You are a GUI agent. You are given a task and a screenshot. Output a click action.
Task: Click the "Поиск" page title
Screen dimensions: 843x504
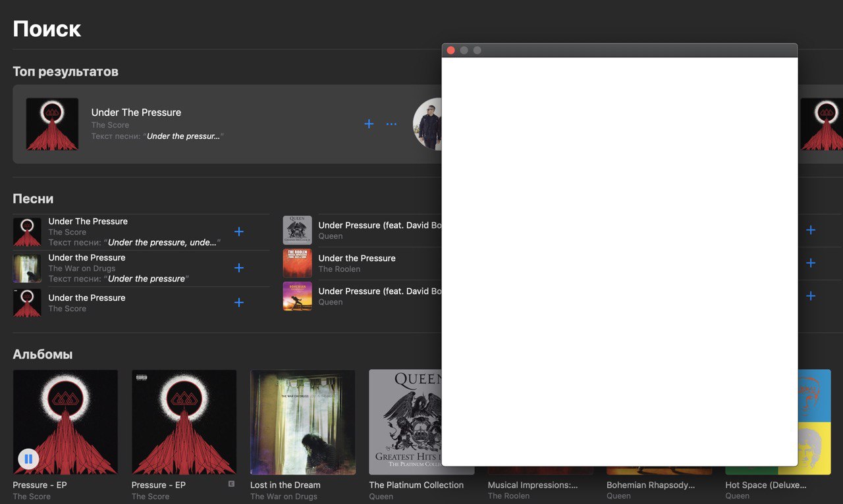pos(47,29)
